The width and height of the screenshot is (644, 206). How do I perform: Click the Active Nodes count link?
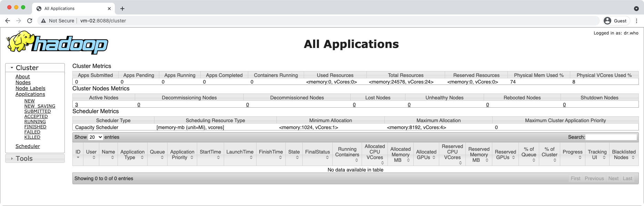(77, 105)
